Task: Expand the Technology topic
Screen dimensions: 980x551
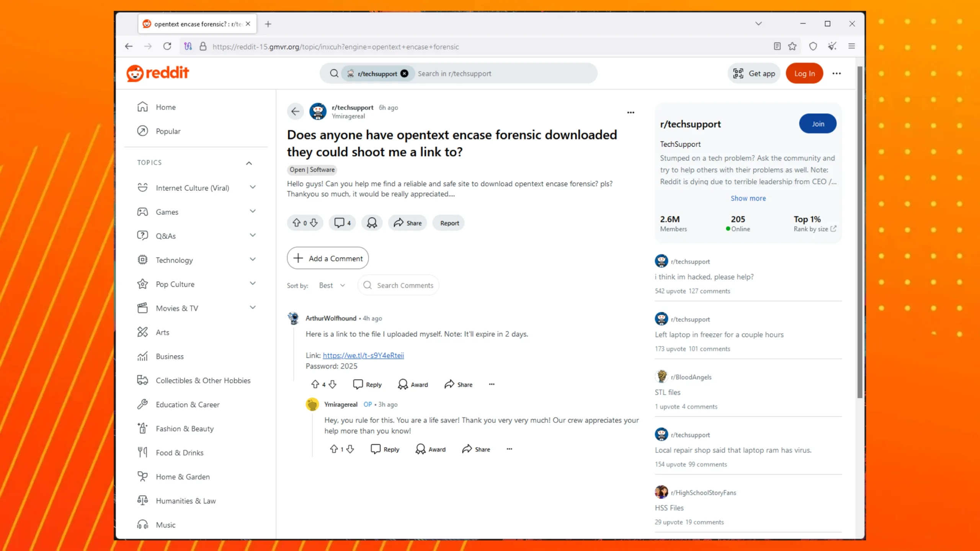Action: click(x=253, y=259)
